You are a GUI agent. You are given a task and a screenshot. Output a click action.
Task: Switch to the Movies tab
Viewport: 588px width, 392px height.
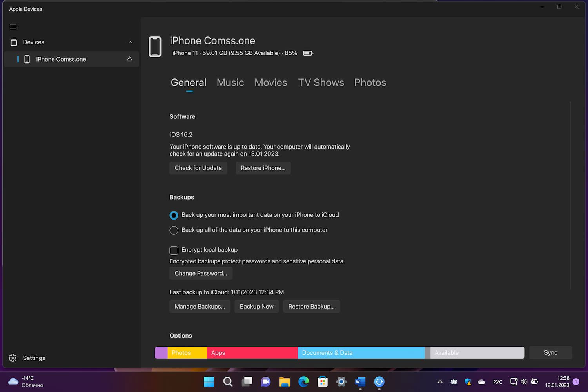[271, 83]
